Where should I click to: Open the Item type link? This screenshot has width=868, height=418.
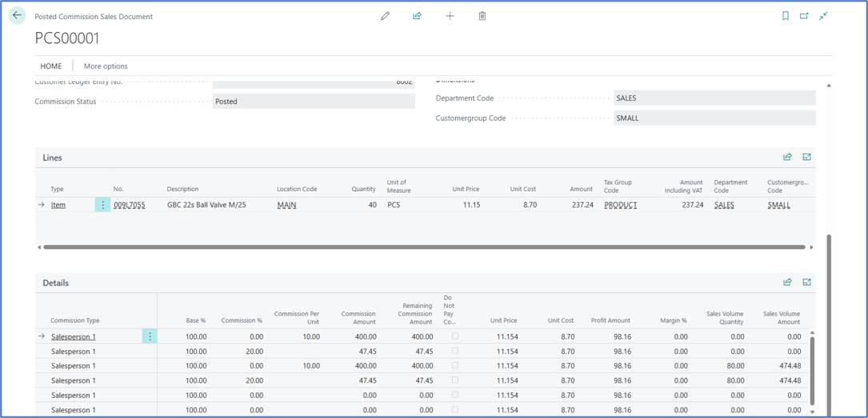tap(58, 205)
